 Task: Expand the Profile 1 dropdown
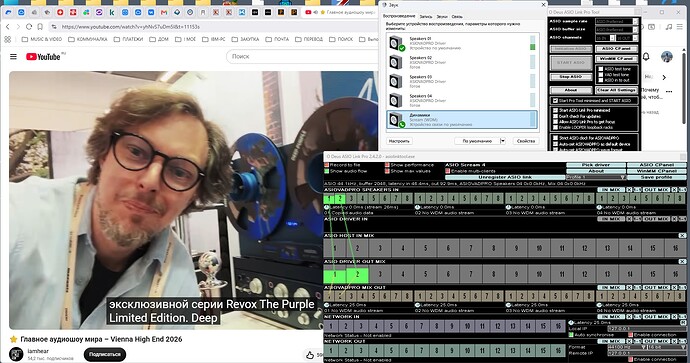pyautogui.click(x=596, y=177)
